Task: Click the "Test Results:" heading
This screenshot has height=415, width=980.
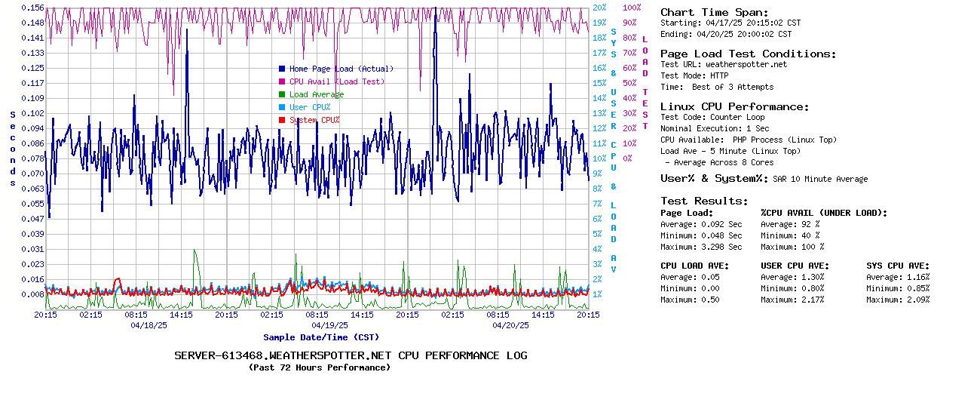Action: (x=704, y=201)
